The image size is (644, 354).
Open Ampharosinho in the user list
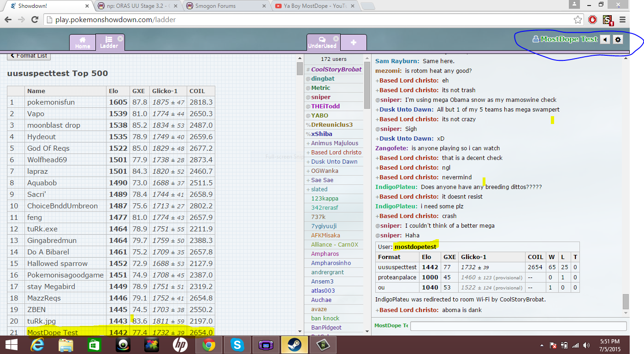tap(331, 263)
